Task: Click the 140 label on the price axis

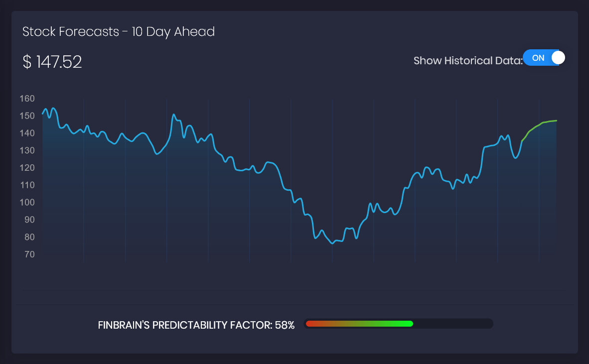Action: click(x=27, y=133)
